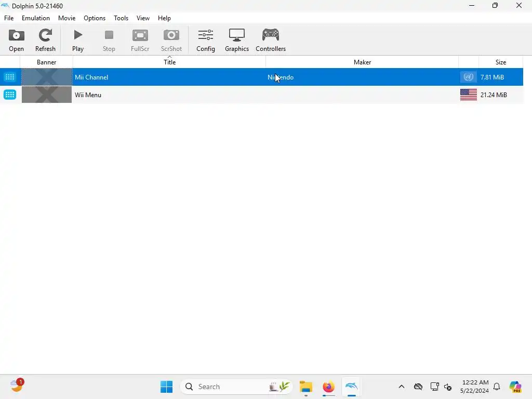Select the Wii Menu title
Image resolution: width=532 pixels, height=399 pixels.
coord(88,95)
